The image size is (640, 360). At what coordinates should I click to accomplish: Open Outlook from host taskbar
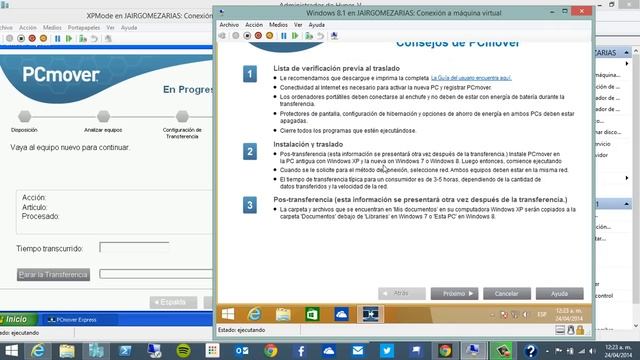[241, 351]
